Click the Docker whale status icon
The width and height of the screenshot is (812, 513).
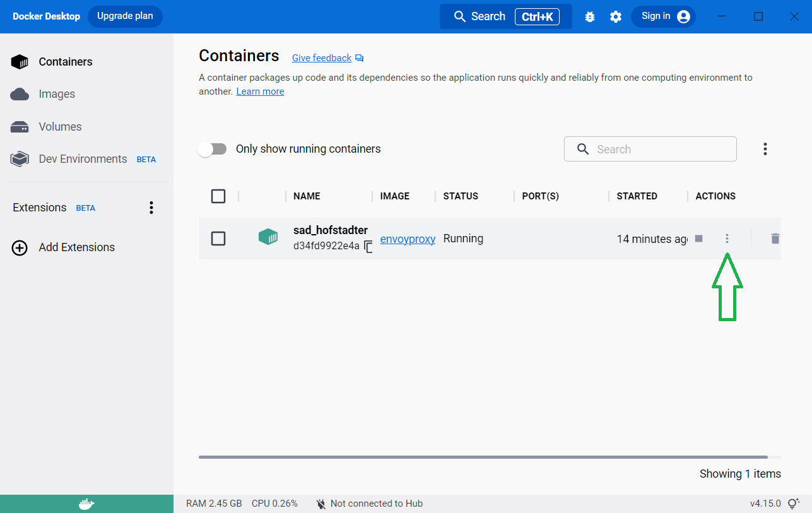pyautogui.click(x=86, y=504)
